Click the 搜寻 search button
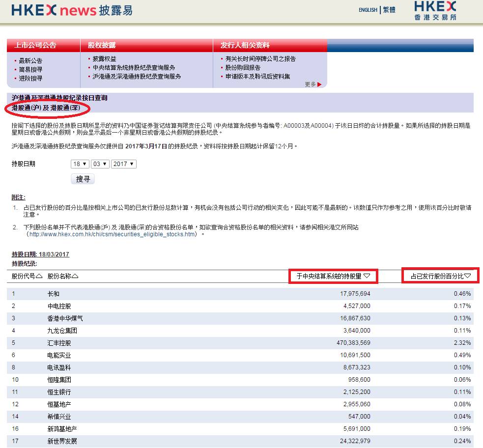The image size is (483, 448). pos(83,179)
